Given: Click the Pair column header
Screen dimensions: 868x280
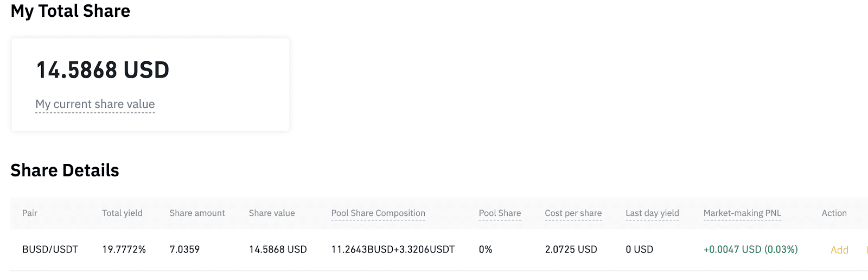Looking at the screenshot, I should point(30,213).
